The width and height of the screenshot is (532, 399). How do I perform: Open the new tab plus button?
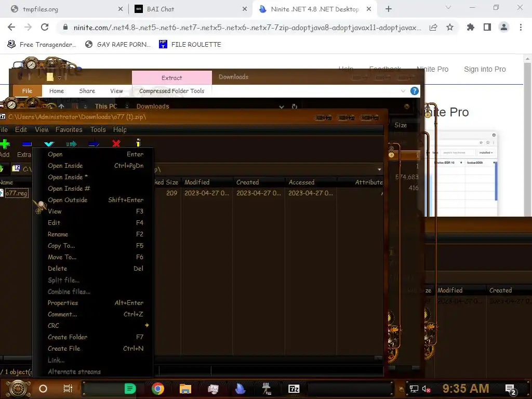coord(389,9)
